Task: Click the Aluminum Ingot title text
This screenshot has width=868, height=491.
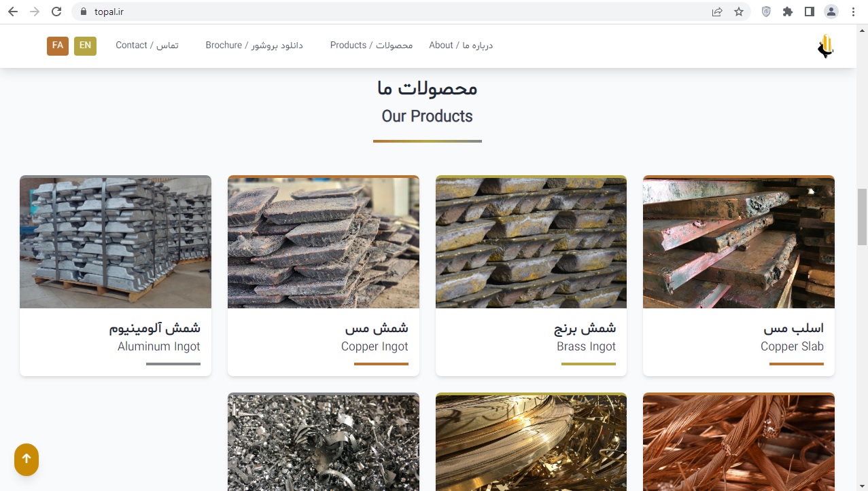Action: tap(159, 346)
